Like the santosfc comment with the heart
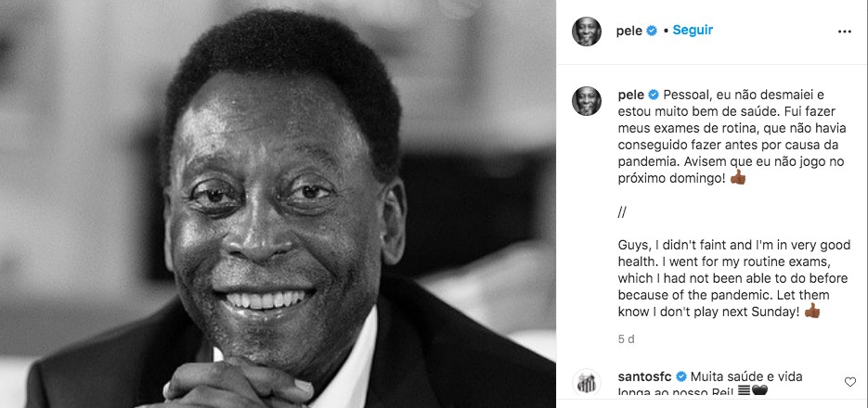 (x=849, y=381)
